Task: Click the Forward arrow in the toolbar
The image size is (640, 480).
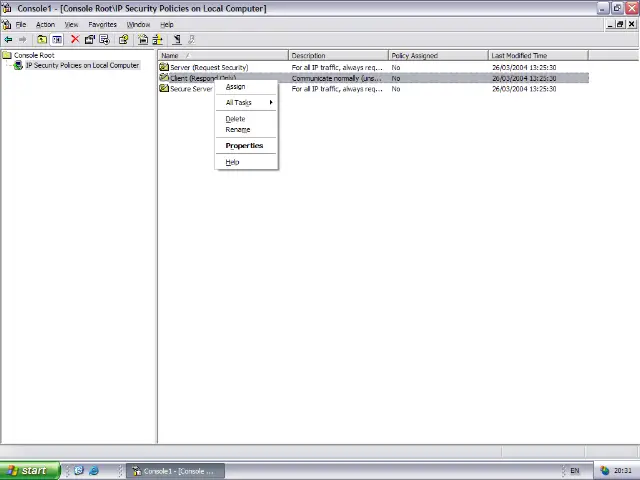Action: [x=22, y=40]
